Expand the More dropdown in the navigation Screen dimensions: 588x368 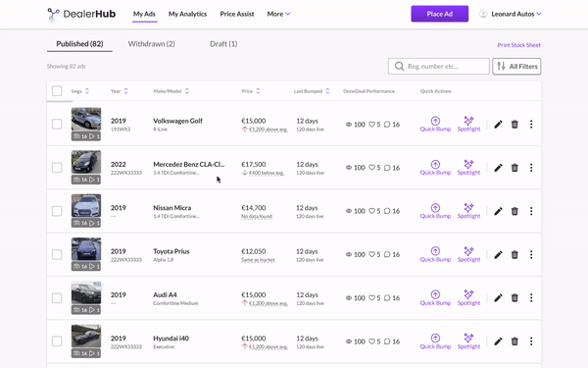(x=278, y=14)
